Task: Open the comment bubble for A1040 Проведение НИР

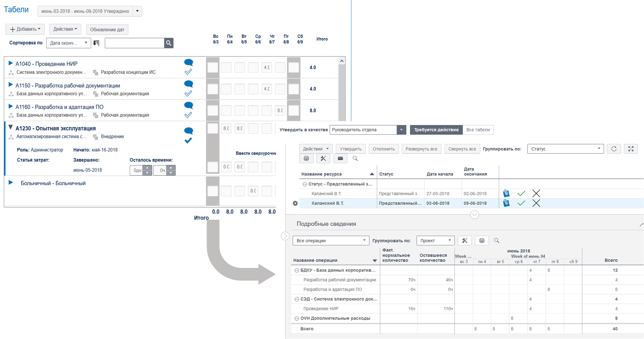Action: click(188, 62)
